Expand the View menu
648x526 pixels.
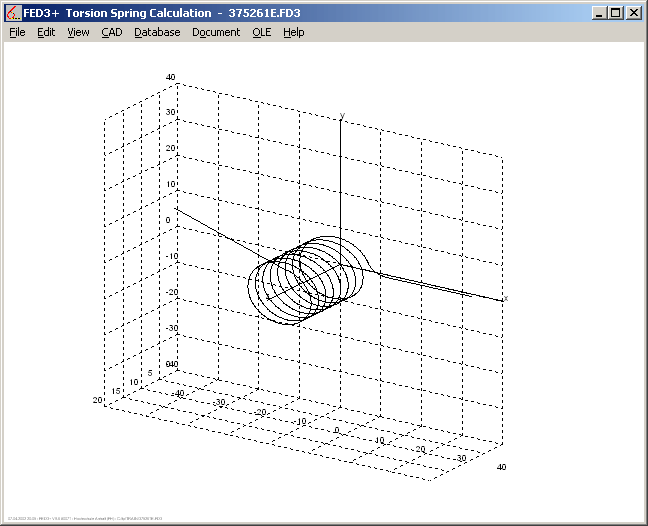[x=78, y=32]
